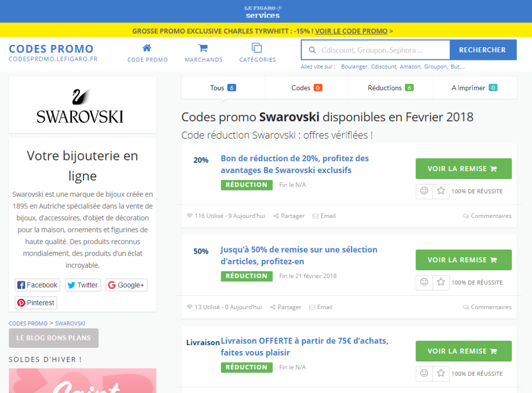Click smiley icon on 50% offer

click(x=424, y=282)
